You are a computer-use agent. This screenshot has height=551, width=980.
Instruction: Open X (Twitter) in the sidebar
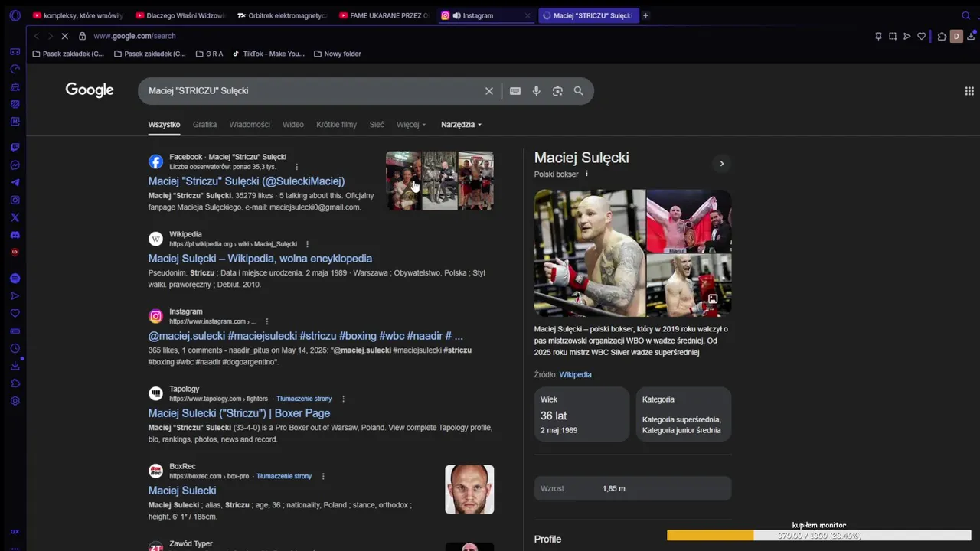(x=15, y=217)
